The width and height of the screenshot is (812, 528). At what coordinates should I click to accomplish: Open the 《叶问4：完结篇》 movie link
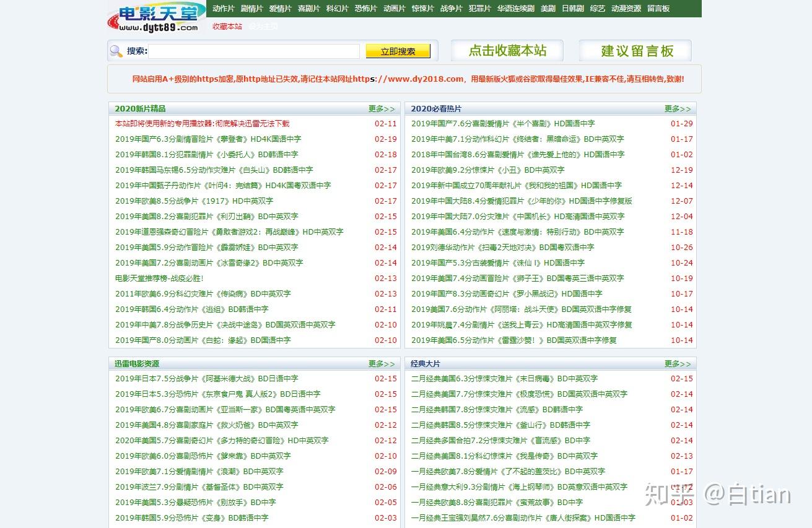pos(223,185)
